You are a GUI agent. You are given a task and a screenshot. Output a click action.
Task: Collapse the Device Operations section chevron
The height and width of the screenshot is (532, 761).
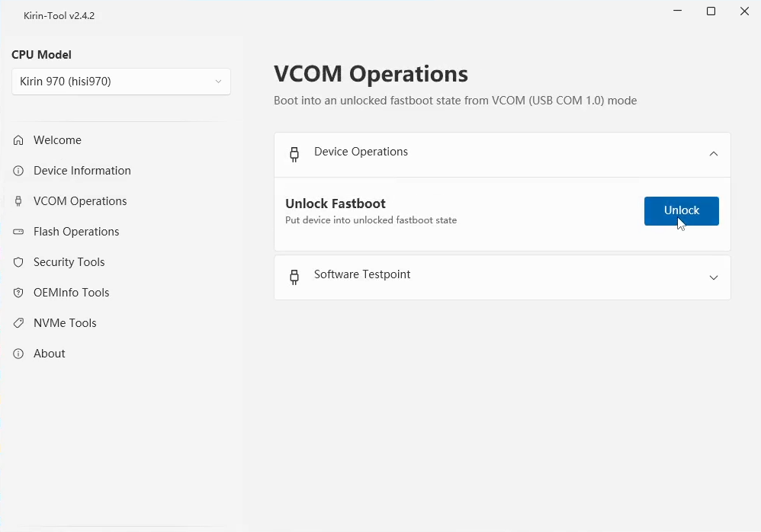click(714, 154)
